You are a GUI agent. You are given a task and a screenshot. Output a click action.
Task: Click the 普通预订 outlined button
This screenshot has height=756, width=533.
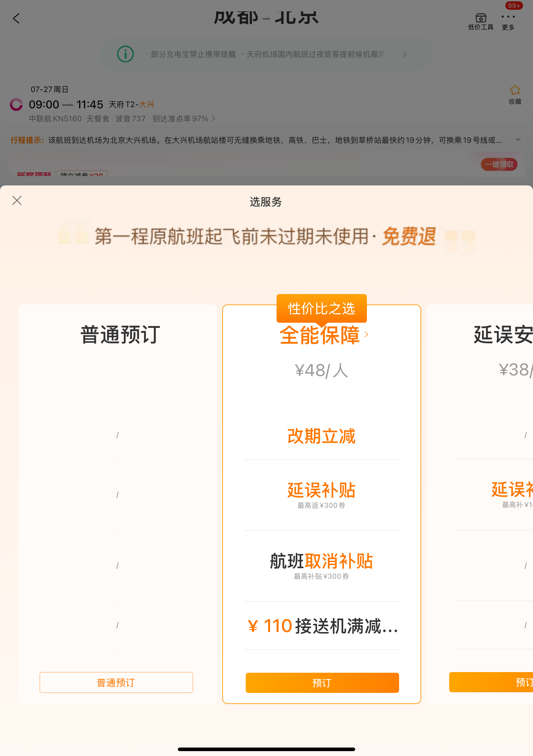point(116,682)
